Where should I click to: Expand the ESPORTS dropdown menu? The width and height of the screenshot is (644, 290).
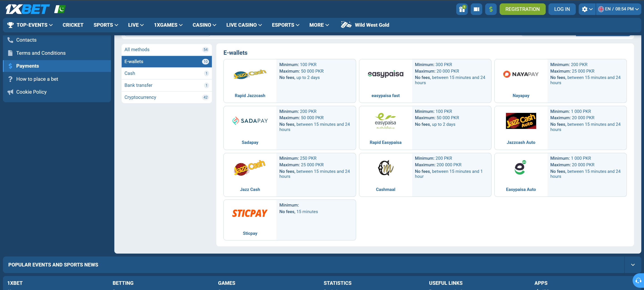[285, 25]
